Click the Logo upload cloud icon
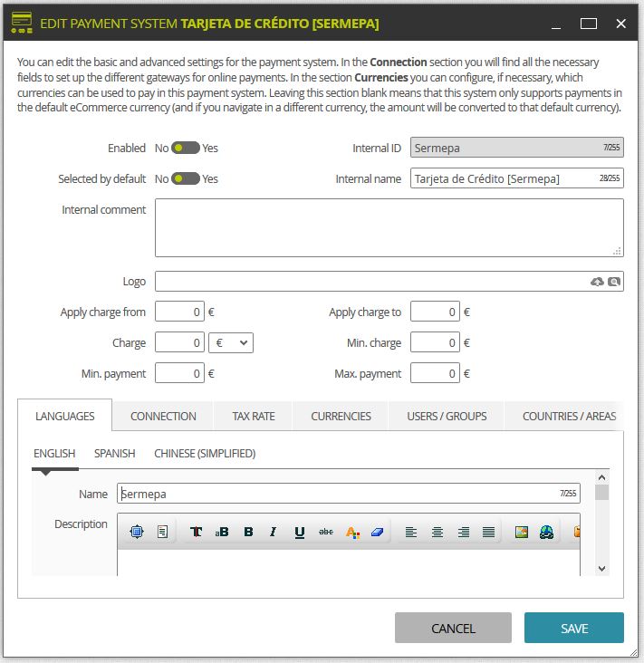The width and height of the screenshot is (644, 663). [597, 282]
